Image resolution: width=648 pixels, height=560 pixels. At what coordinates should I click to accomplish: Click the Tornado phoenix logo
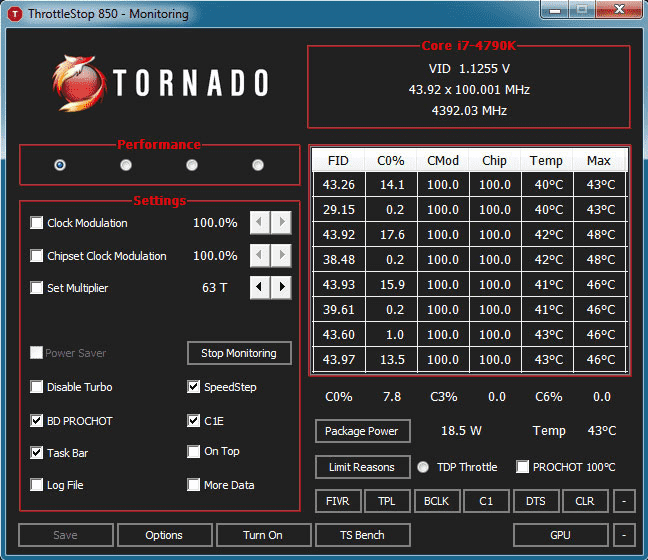[78, 83]
